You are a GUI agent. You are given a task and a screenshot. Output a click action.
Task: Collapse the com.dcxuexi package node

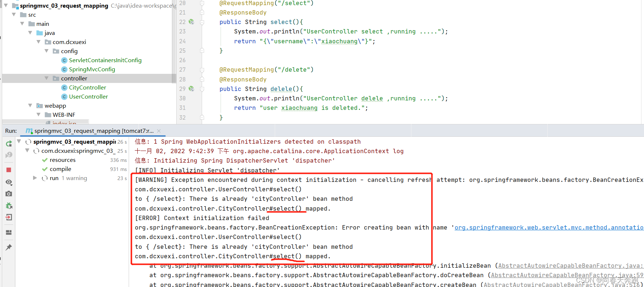(39, 42)
